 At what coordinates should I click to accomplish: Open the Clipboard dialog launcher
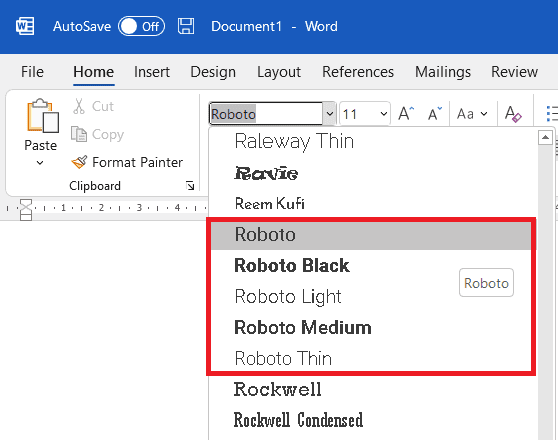point(190,185)
